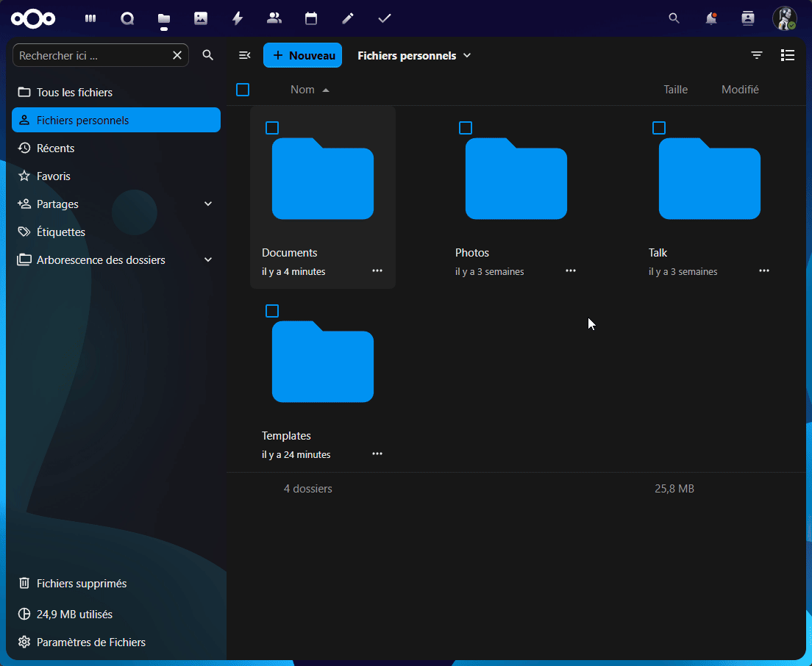Click the Templates folder name
This screenshot has height=666, width=812.
coord(286,436)
